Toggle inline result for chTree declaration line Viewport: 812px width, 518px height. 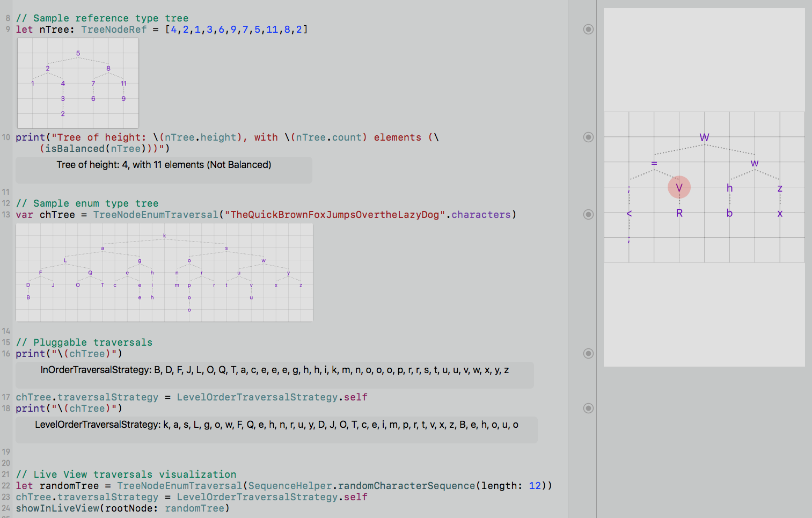click(x=588, y=214)
